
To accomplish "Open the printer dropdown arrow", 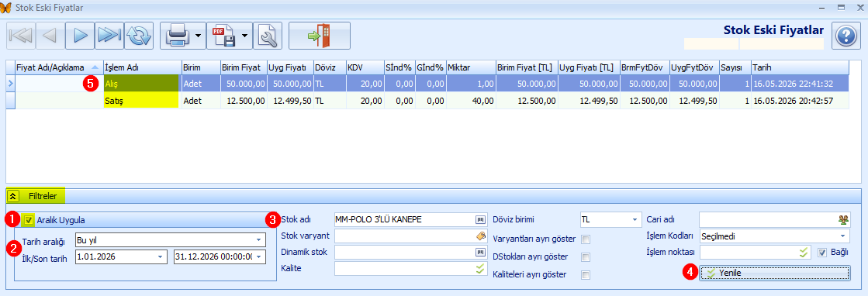I will pyautogui.click(x=198, y=36).
